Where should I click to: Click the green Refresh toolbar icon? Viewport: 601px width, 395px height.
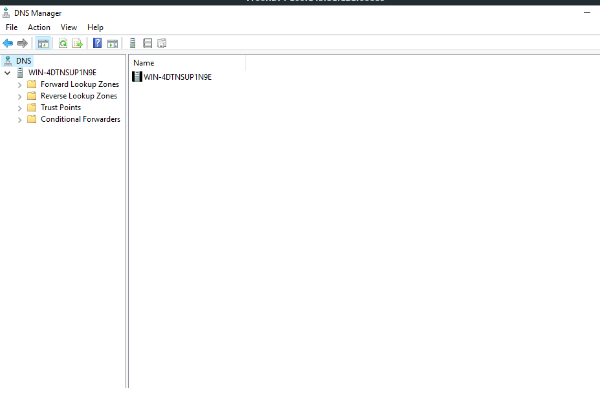click(63, 43)
